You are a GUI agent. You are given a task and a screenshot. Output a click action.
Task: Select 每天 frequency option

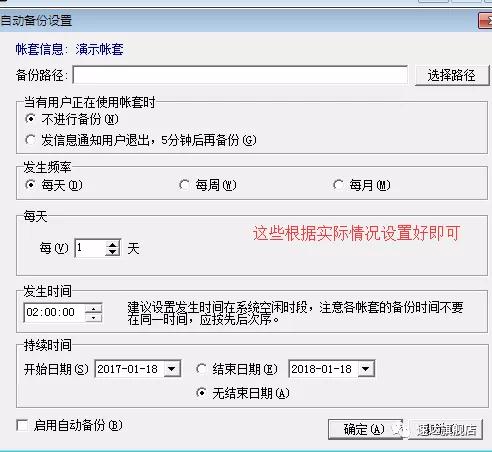pyautogui.click(x=30, y=185)
